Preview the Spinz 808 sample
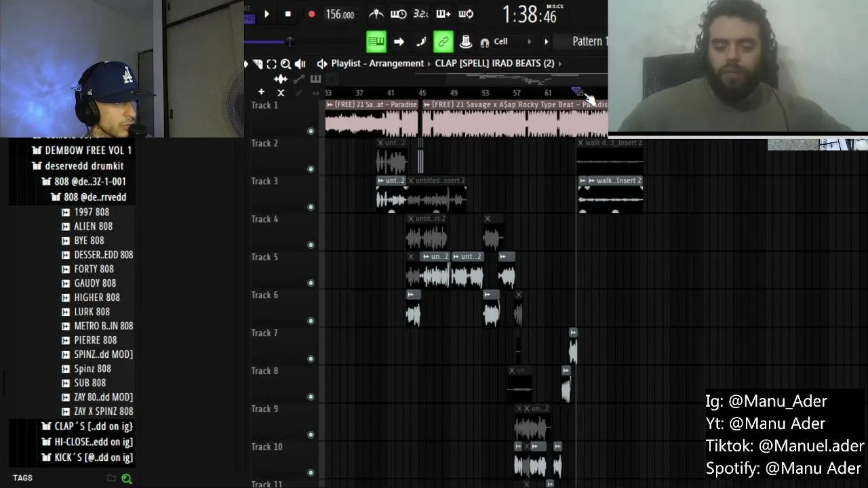Image resolution: width=868 pixels, height=488 pixels. click(x=86, y=369)
